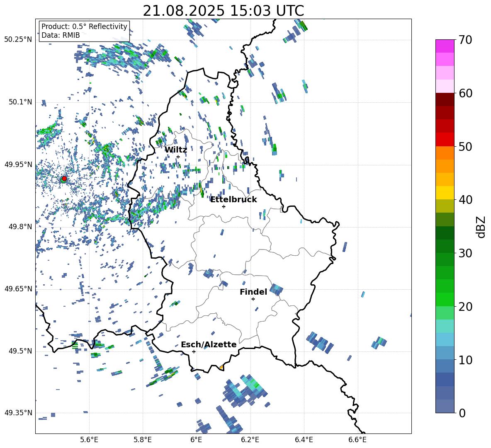Click the Data: RMIB text
491x448 pixels.
click(x=61, y=35)
